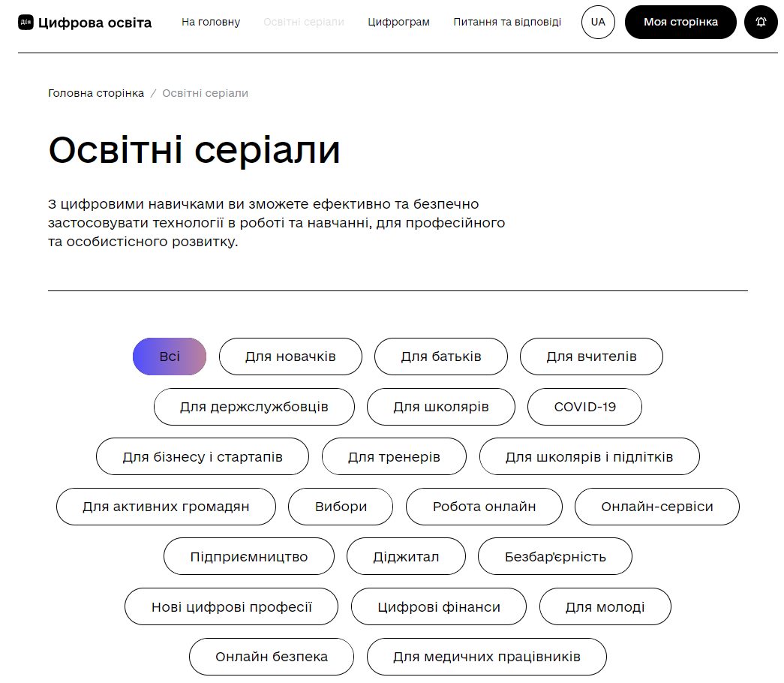
Task: Choose the Для держслужбовців filter
Action: click(x=254, y=407)
